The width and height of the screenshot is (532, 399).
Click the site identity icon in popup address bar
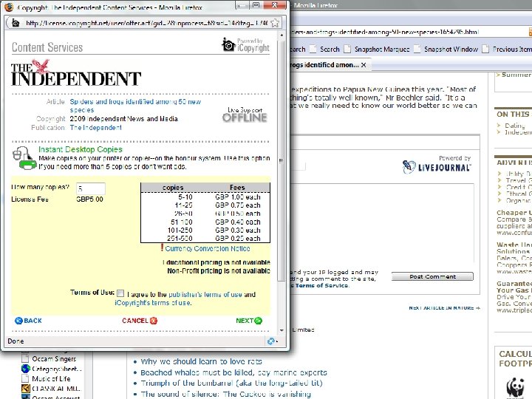click(x=16, y=23)
